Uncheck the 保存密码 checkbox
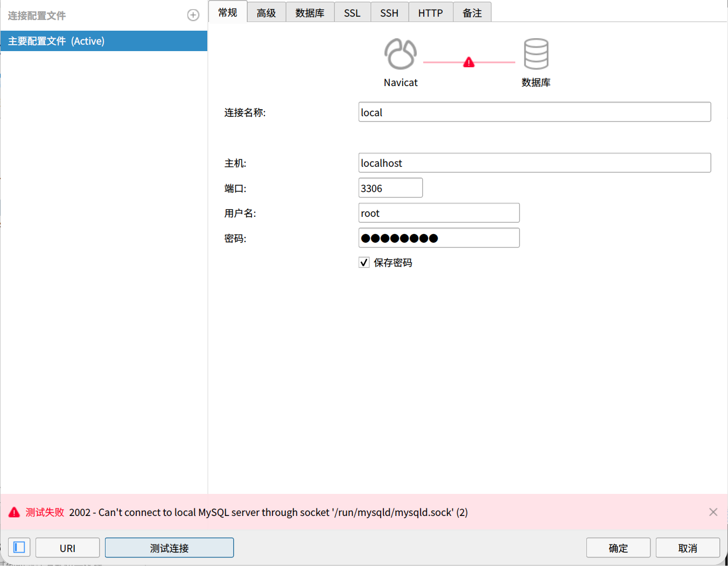This screenshot has height=566, width=728. pos(364,262)
